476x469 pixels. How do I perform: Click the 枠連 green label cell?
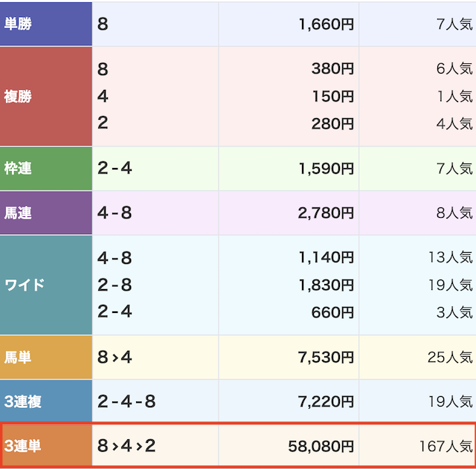[46, 169]
